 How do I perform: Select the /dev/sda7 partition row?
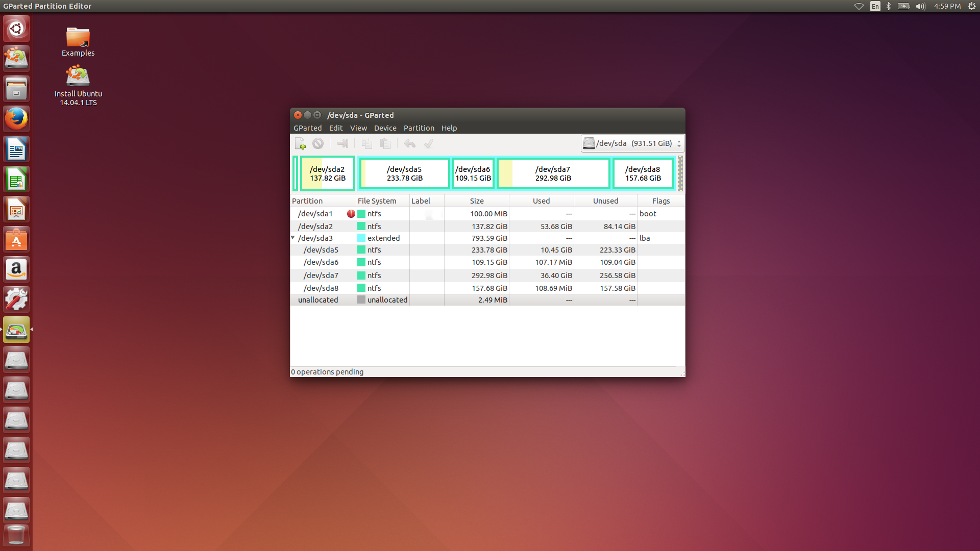(x=487, y=275)
